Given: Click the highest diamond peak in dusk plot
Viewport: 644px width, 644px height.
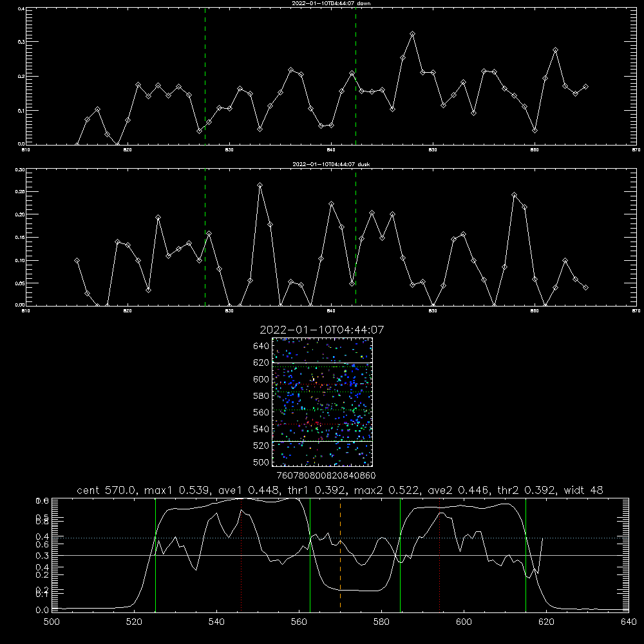Looking at the screenshot, I should [x=260, y=185].
